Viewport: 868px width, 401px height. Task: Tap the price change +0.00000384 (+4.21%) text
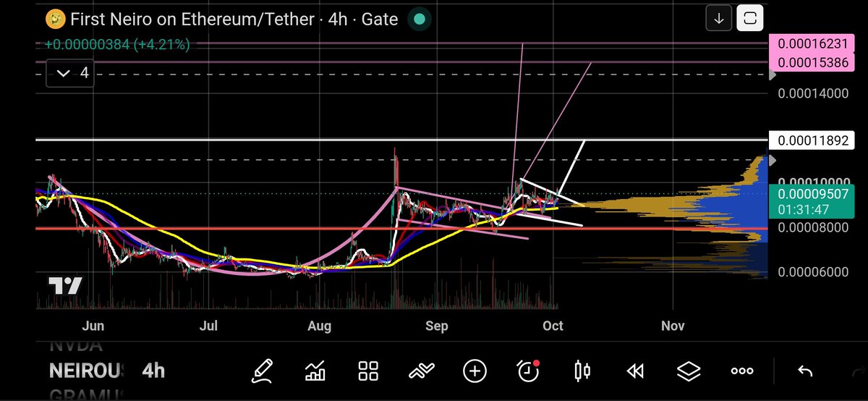[x=117, y=45]
